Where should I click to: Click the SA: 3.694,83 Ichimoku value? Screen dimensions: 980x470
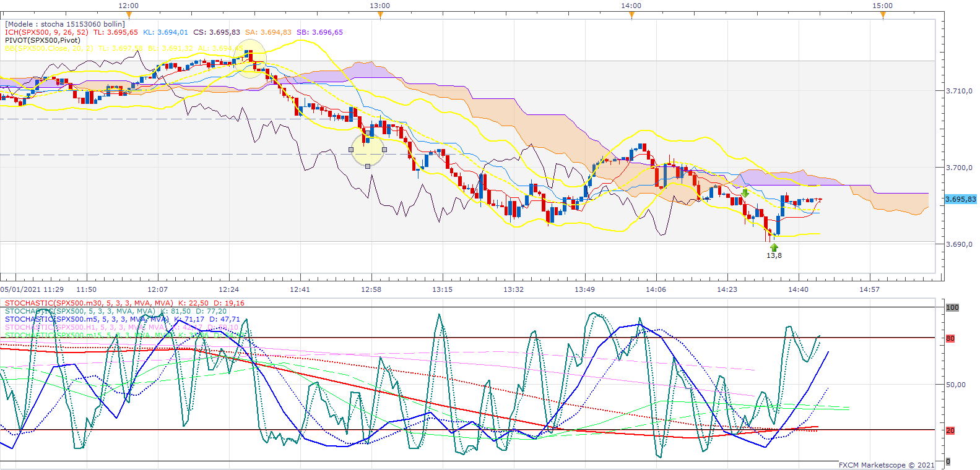pos(268,32)
